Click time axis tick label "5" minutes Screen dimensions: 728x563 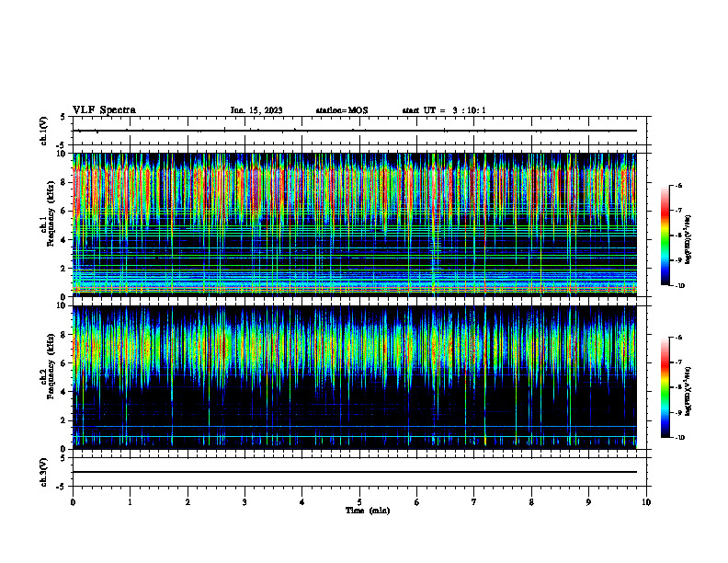coord(359,502)
